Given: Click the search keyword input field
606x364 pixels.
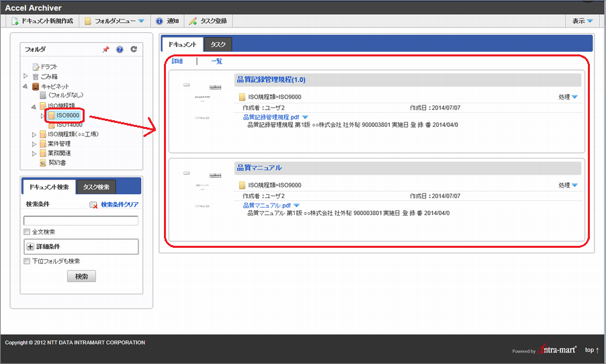Looking at the screenshot, I should tap(81, 220).
